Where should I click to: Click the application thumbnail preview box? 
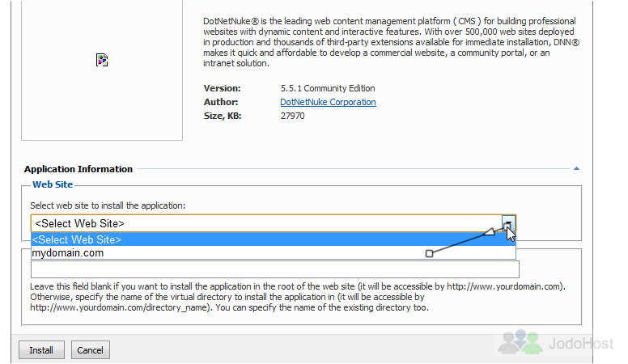102,70
